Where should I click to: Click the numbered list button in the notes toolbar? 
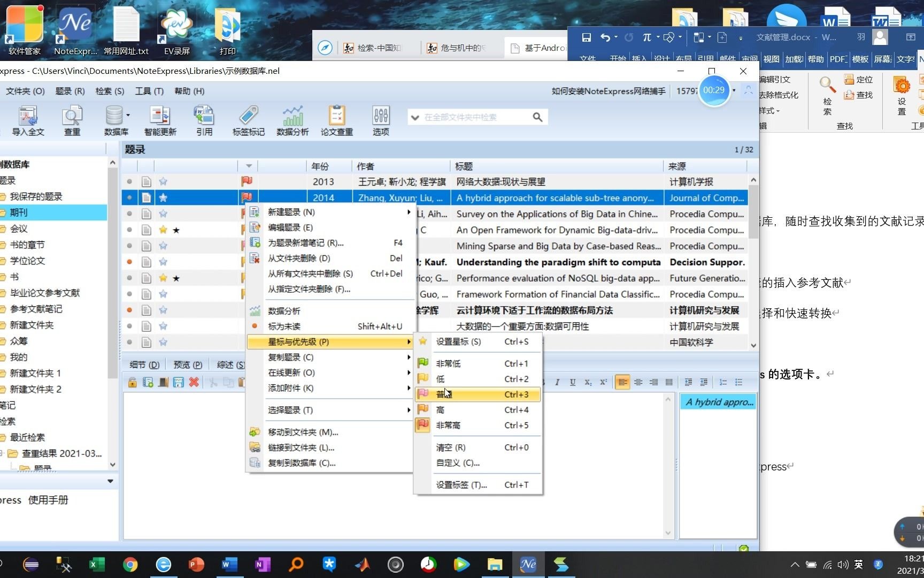(x=723, y=382)
